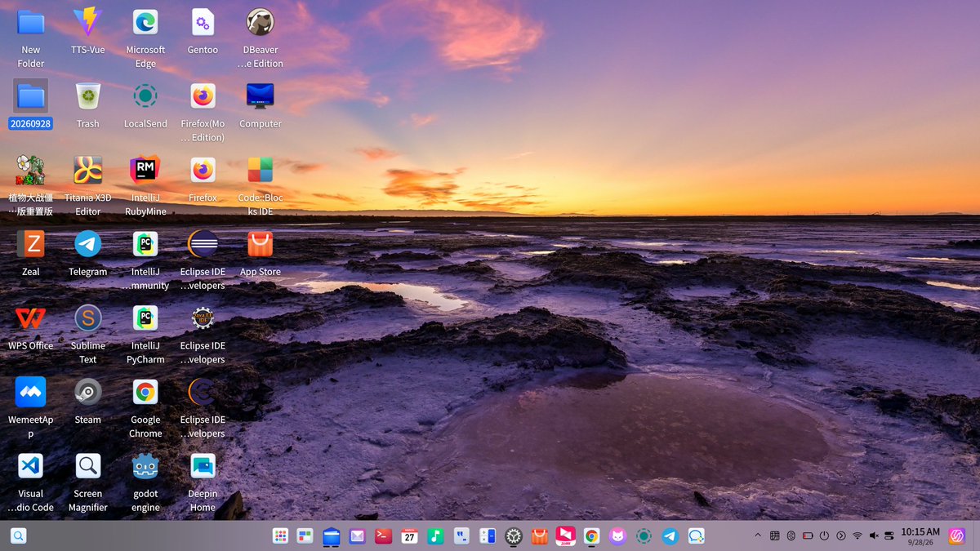Open the Wi-Fi network tray icon

tap(857, 536)
